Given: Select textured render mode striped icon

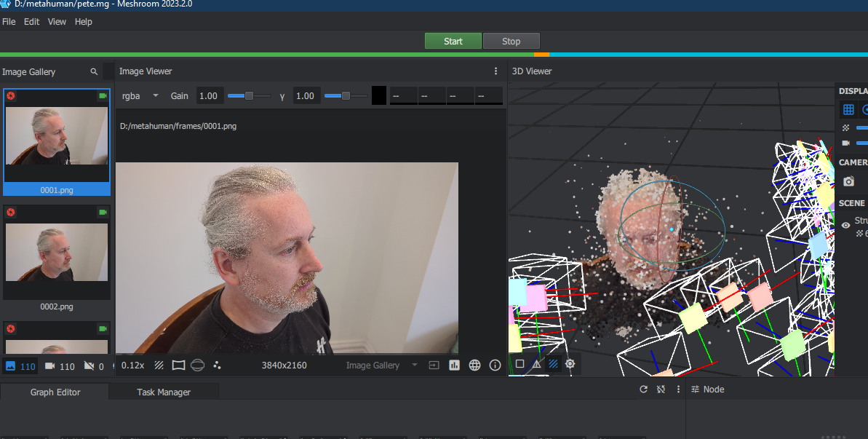Looking at the screenshot, I should click(553, 364).
